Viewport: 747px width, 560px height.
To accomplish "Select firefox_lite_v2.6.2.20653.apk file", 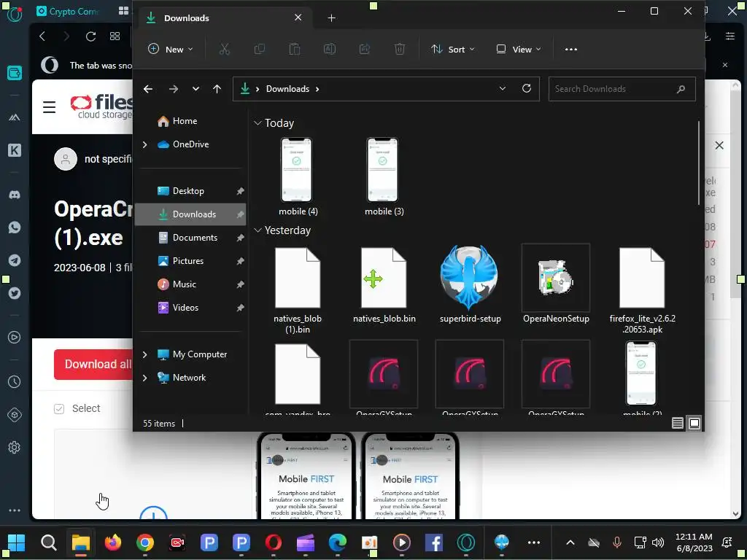I will (x=642, y=290).
